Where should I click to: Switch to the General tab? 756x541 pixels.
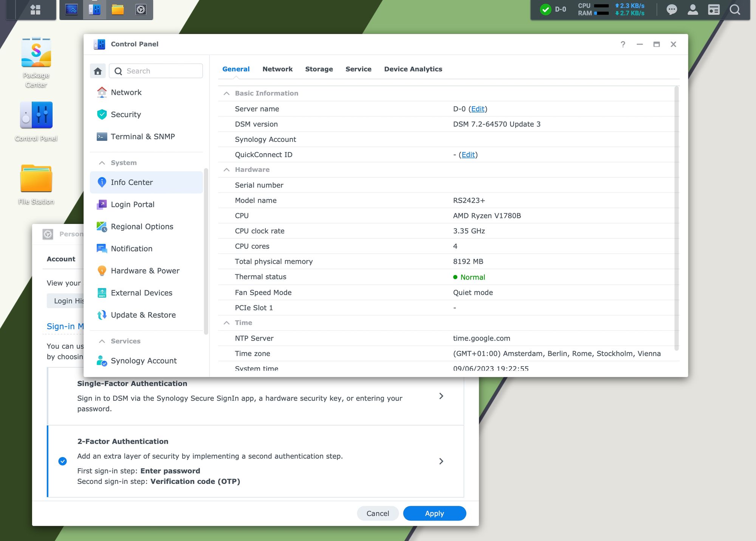(236, 69)
